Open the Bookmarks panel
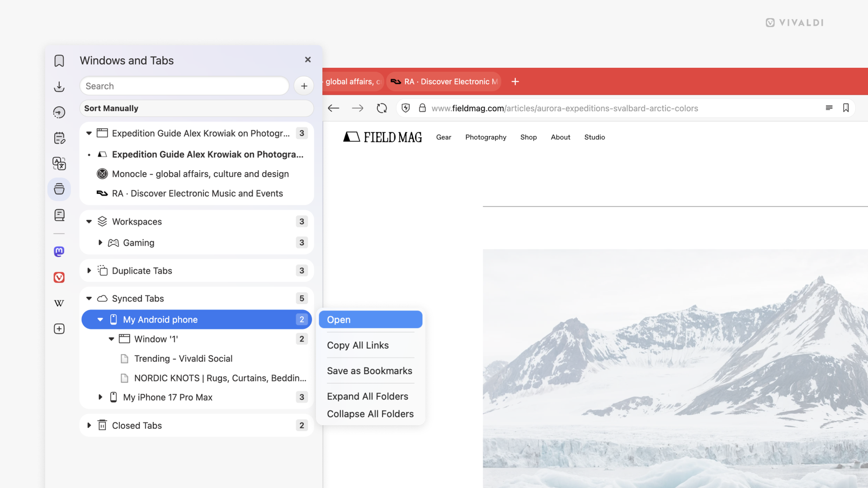 click(59, 60)
